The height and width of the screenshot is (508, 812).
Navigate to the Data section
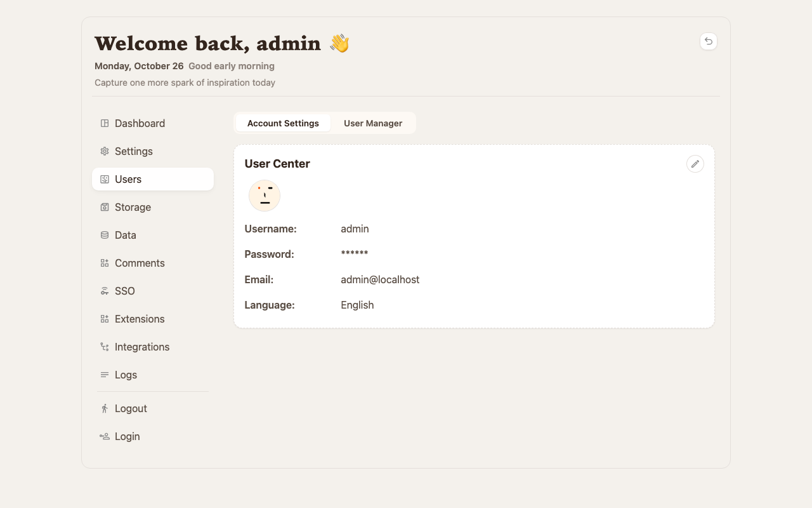[x=153, y=235]
